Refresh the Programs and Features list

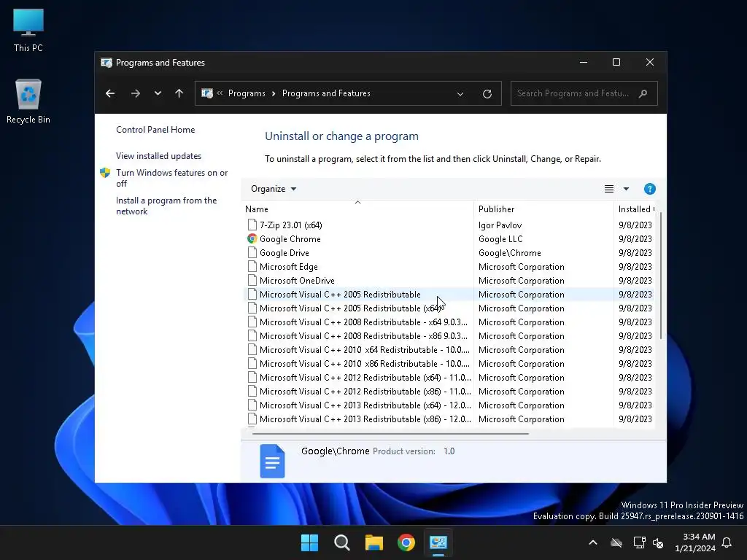(487, 94)
